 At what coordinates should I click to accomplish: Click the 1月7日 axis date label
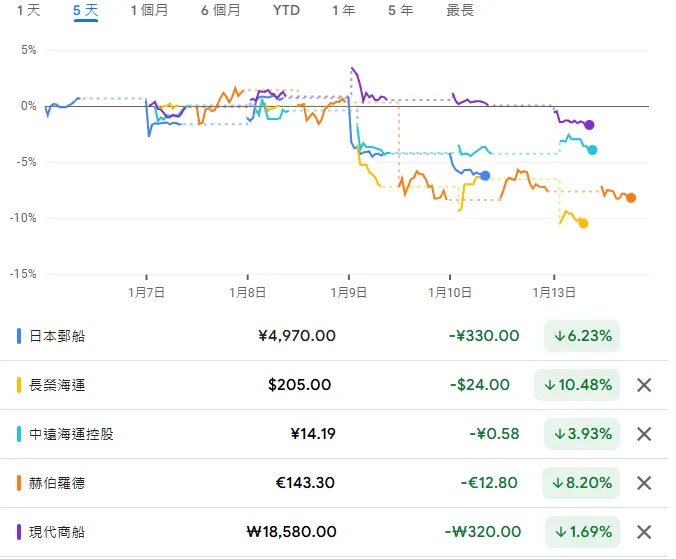pos(147,293)
